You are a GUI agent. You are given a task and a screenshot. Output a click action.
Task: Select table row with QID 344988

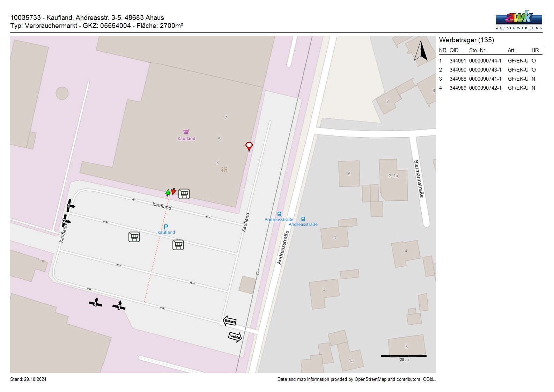[x=490, y=79]
